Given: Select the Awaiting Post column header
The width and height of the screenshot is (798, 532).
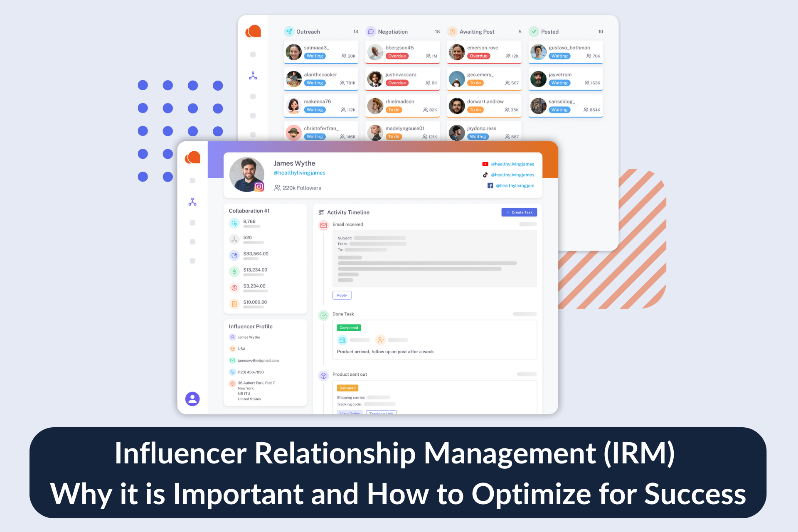Looking at the screenshot, I should [477, 32].
